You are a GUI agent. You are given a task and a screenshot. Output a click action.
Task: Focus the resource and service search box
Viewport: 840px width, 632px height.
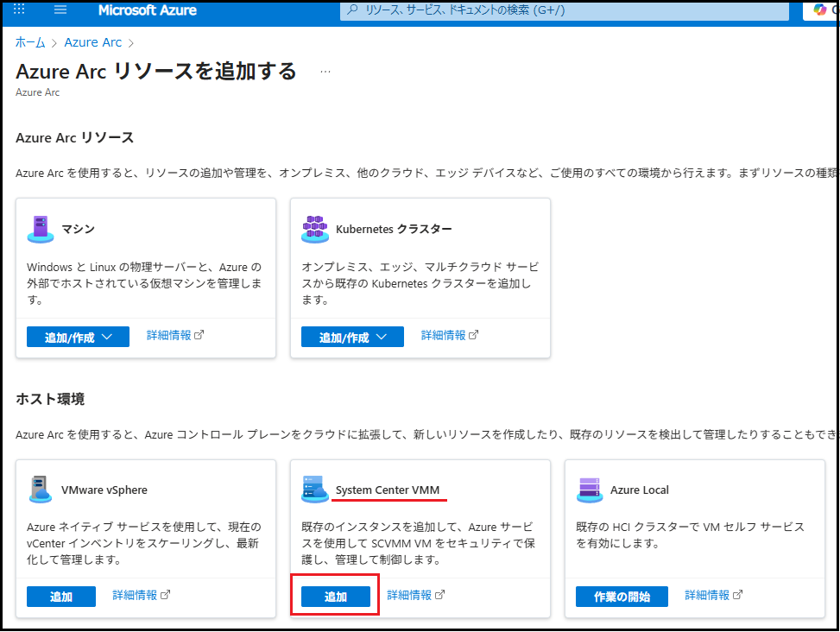coord(565,10)
